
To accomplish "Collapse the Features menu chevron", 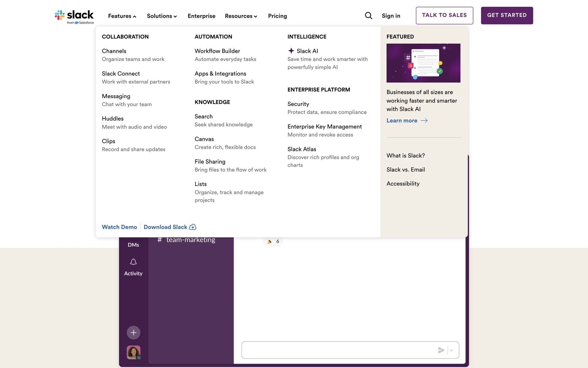I will coord(134,17).
